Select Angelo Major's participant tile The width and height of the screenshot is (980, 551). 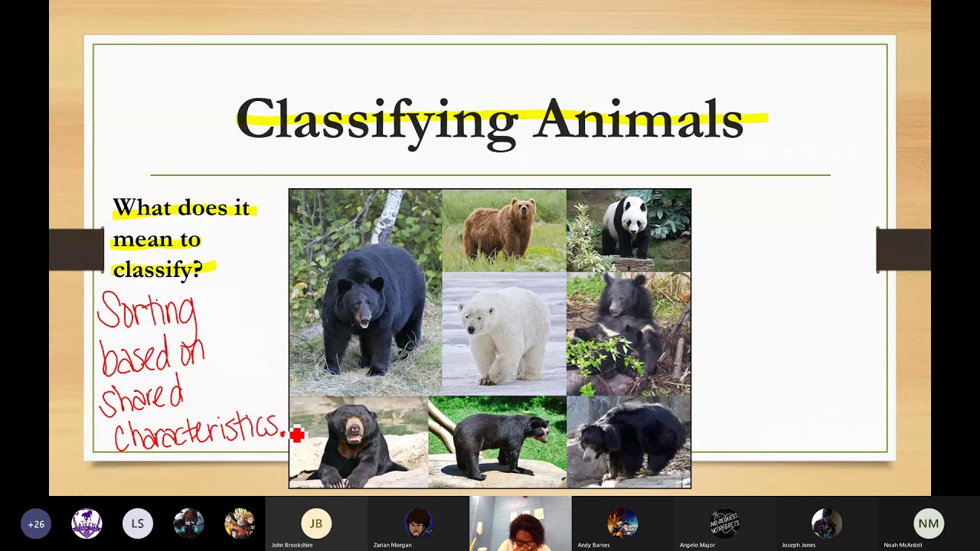click(x=724, y=524)
